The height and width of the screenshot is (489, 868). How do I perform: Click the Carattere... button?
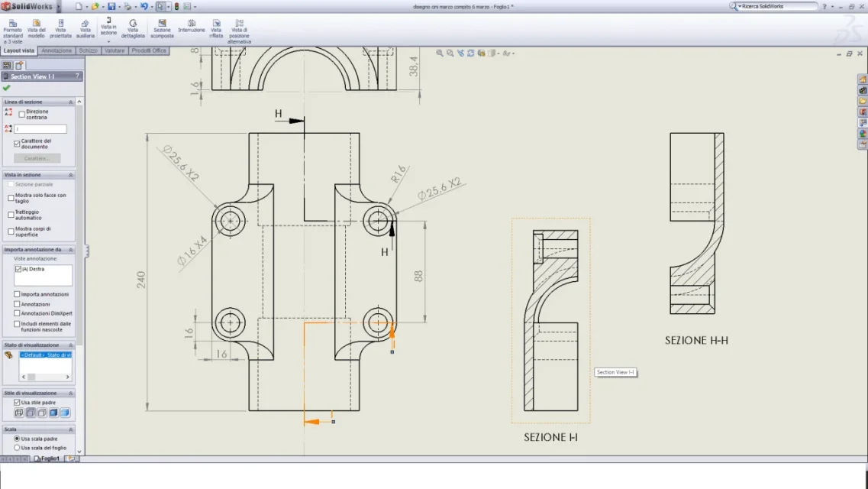(37, 158)
